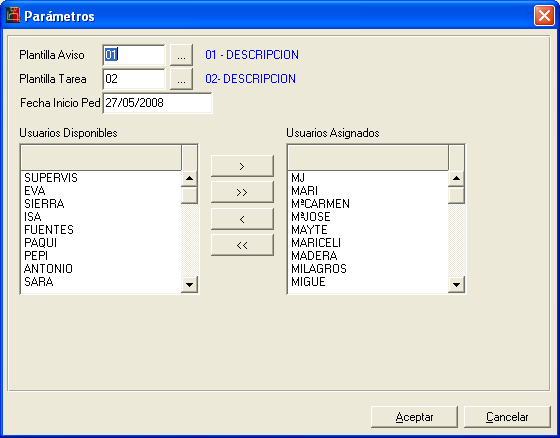This screenshot has width=560, height=438.
Task: Click down arrow of Usuarios Asignados scrollbar
Action: coord(456,284)
